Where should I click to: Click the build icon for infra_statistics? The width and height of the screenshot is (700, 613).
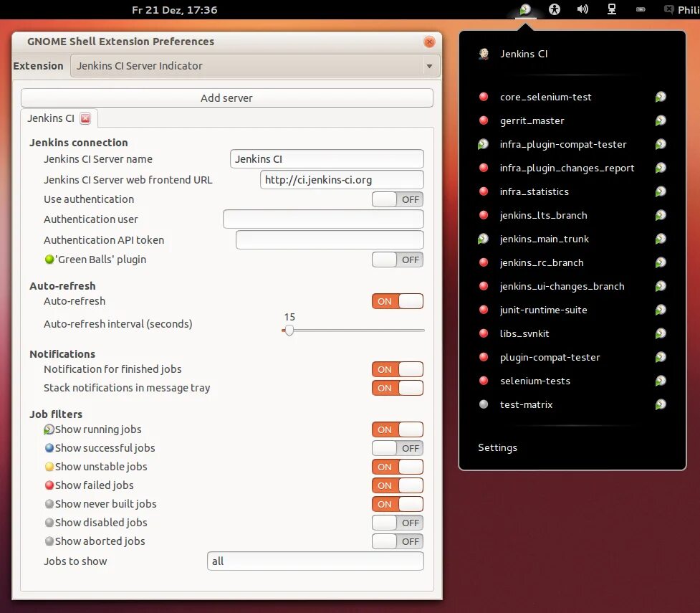click(x=661, y=191)
